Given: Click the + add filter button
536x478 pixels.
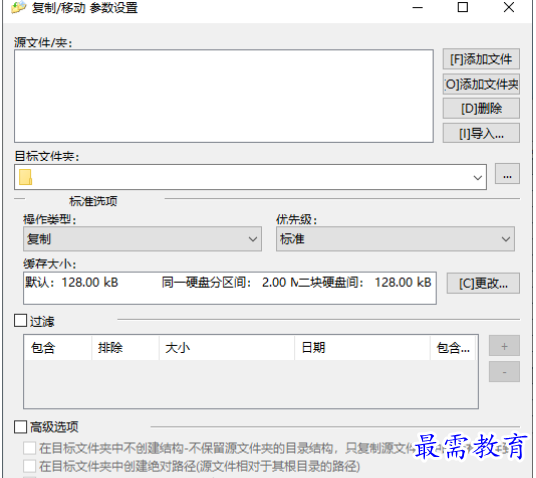Looking at the screenshot, I should point(504,346).
